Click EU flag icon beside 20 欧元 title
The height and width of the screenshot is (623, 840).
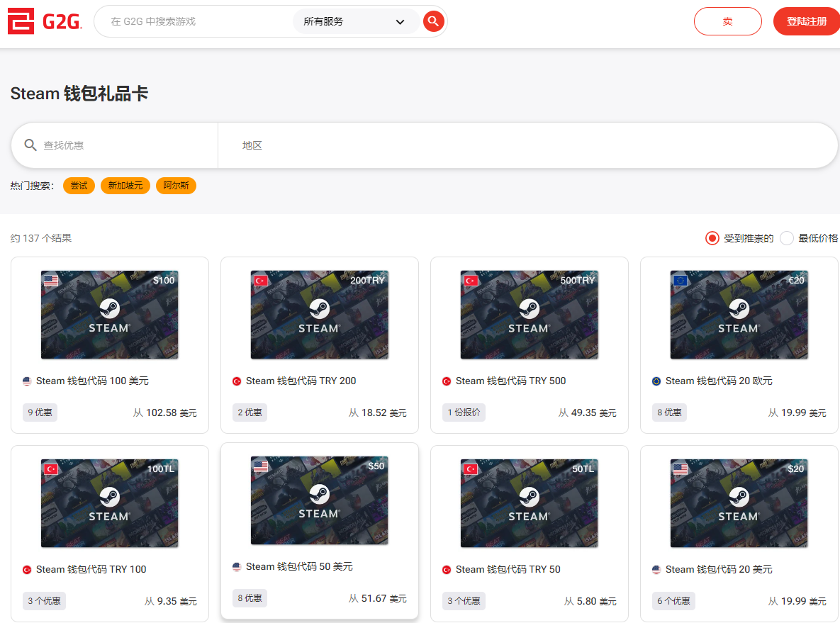click(656, 381)
